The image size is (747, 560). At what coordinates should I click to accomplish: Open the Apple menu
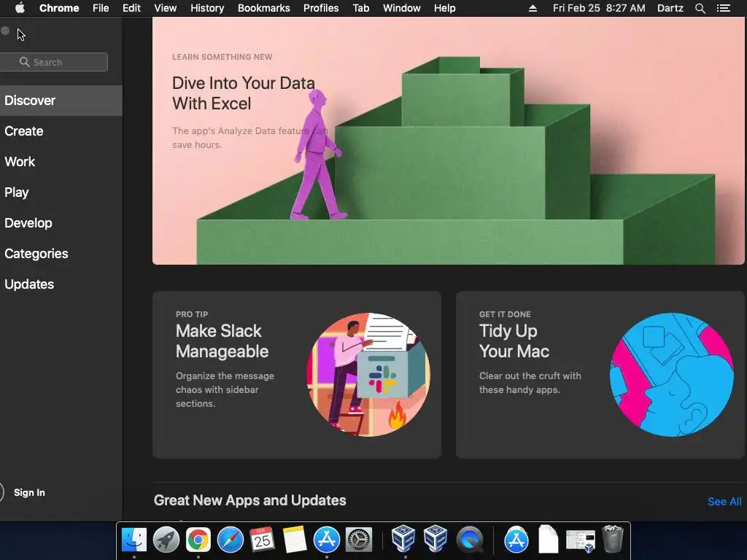pos(20,8)
